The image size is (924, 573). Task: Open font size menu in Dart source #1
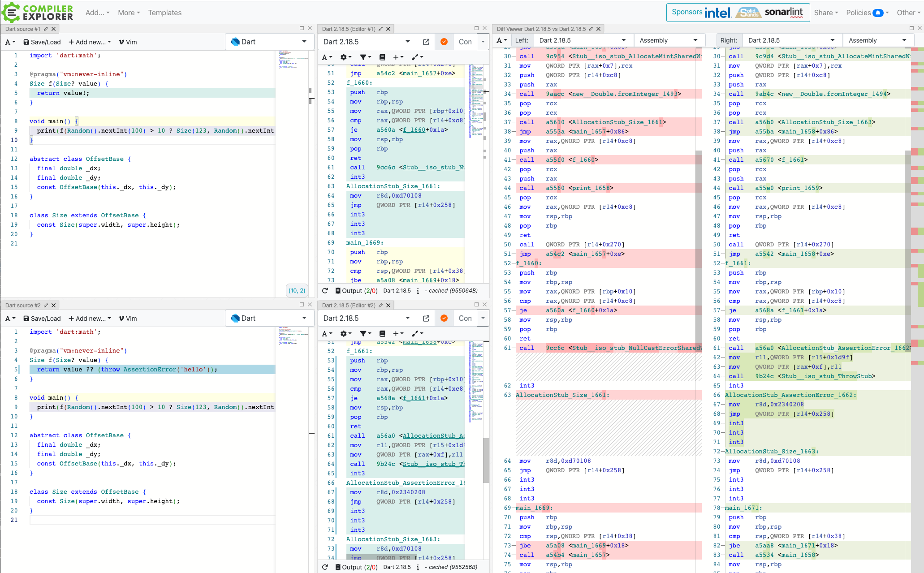pos(10,42)
